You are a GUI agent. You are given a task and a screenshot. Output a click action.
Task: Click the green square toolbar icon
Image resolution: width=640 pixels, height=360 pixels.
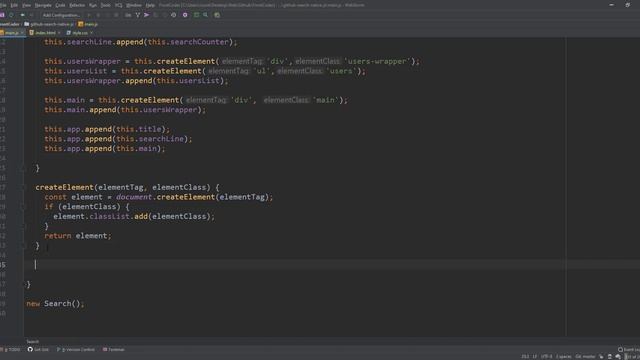coord(196,15)
